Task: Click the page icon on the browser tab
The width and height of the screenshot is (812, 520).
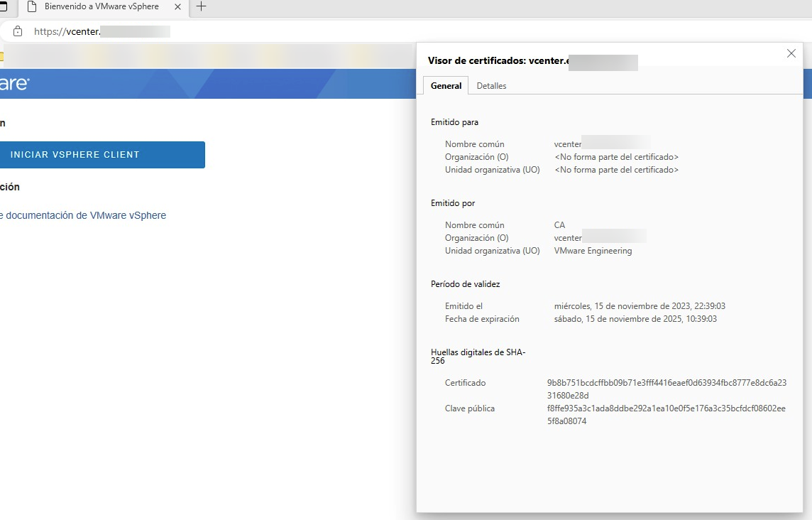Action: point(32,6)
